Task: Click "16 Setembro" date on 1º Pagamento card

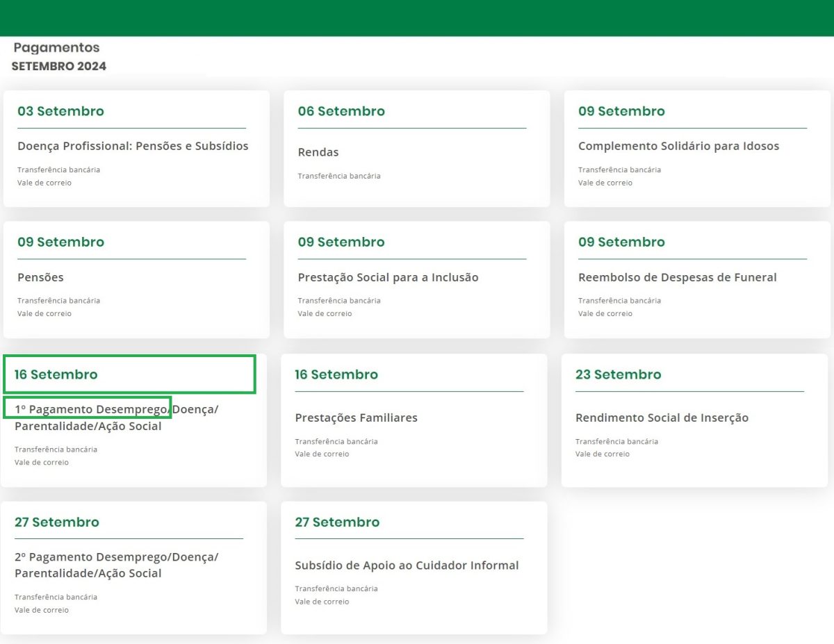Action: (56, 374)
